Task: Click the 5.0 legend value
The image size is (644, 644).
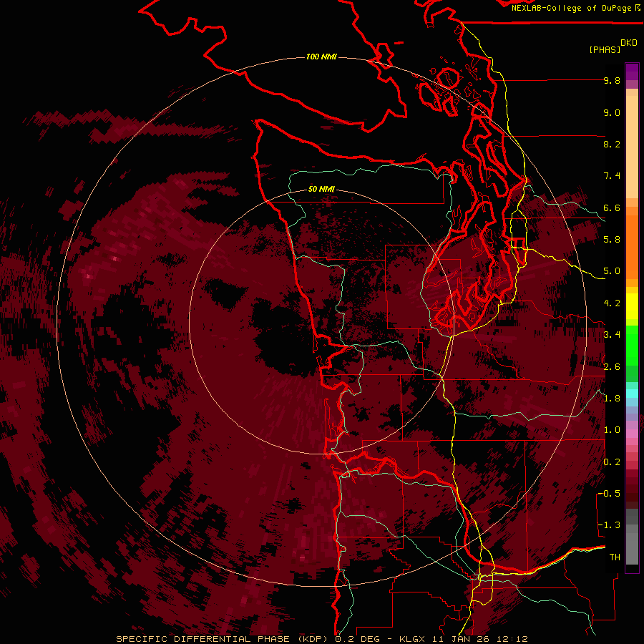Action: pyautogui.click(x=612, y=271)
